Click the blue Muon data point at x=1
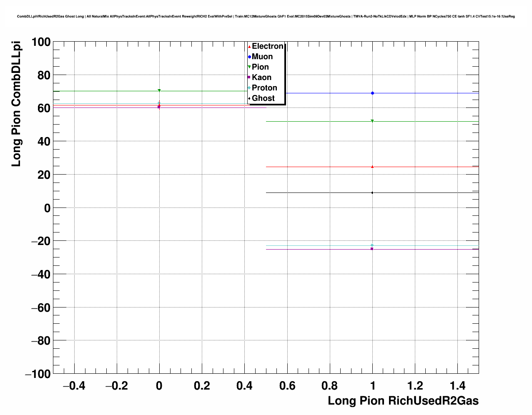The image size is (532, 415). pyautogui.click(x=372, y=93)
